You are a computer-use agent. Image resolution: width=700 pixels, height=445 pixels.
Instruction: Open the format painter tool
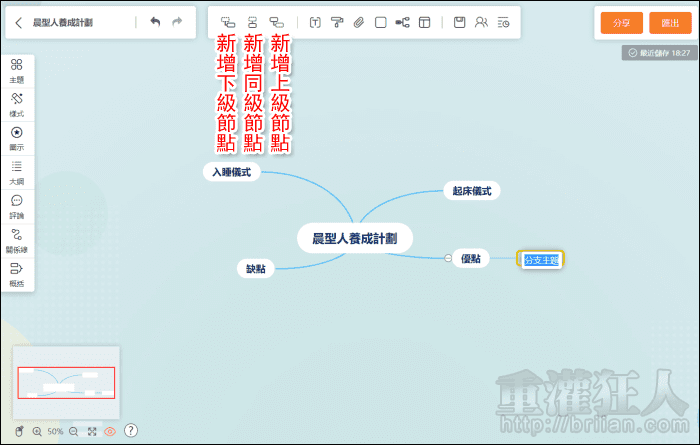coord(337,22)
